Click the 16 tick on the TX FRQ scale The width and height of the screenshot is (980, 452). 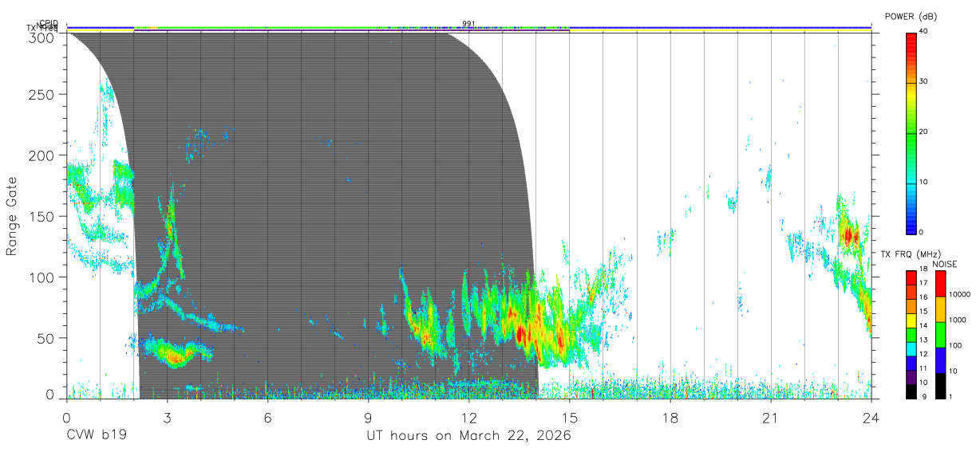(923, 297)
